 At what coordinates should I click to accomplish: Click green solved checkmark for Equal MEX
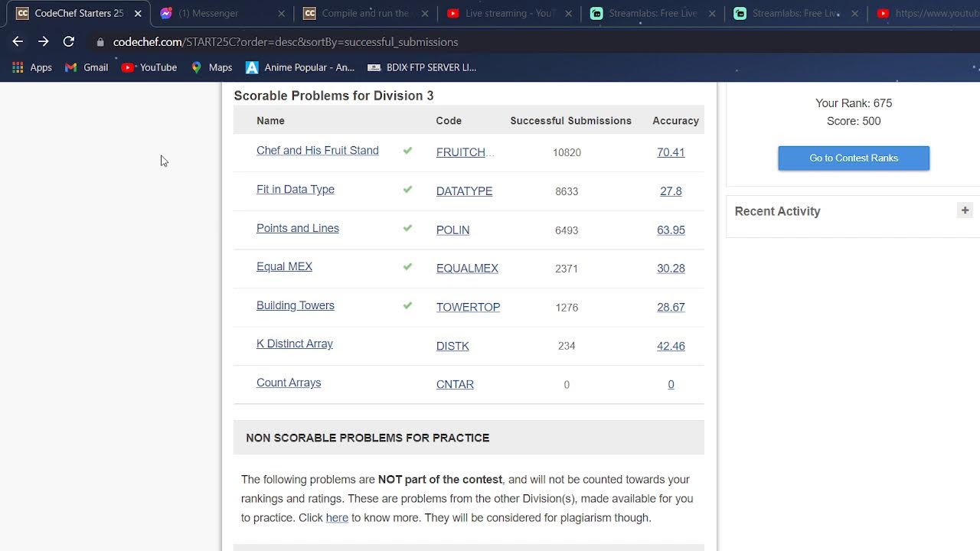407,267
